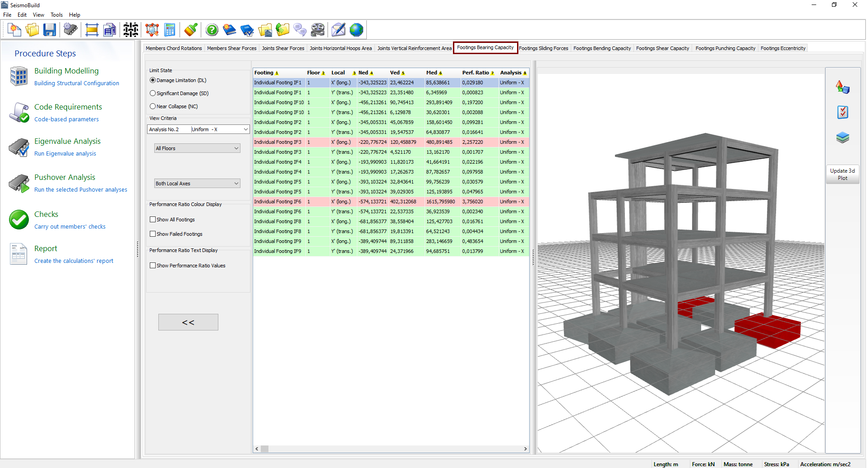This screenshot has height=468, width=868.
Task: Expand the All Floors dropdown
Action: click(236, 148)
